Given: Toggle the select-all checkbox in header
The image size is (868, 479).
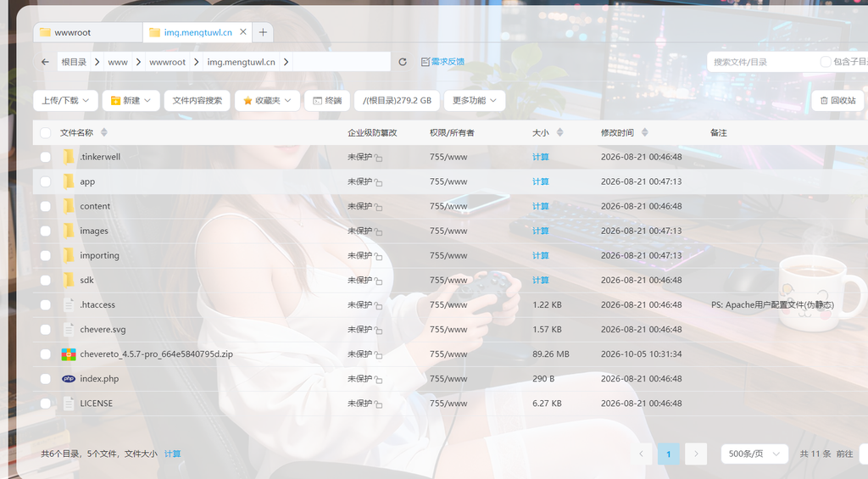Looking at the screenshot, I should click(x=46, y=132).
